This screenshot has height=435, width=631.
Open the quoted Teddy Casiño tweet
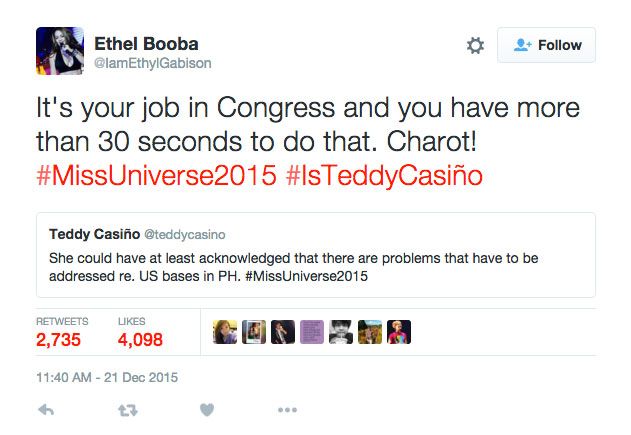[316, 266]
